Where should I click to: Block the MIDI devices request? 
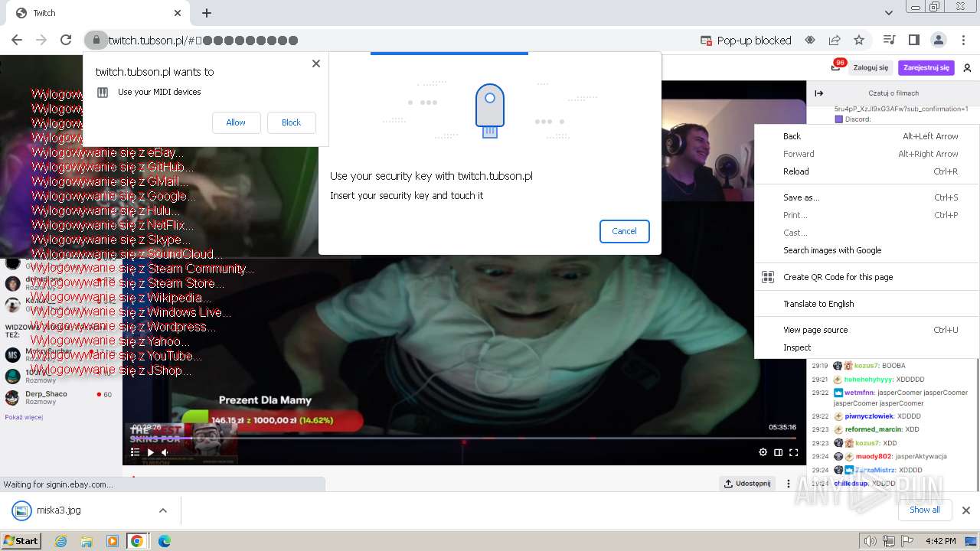(291, 122)
